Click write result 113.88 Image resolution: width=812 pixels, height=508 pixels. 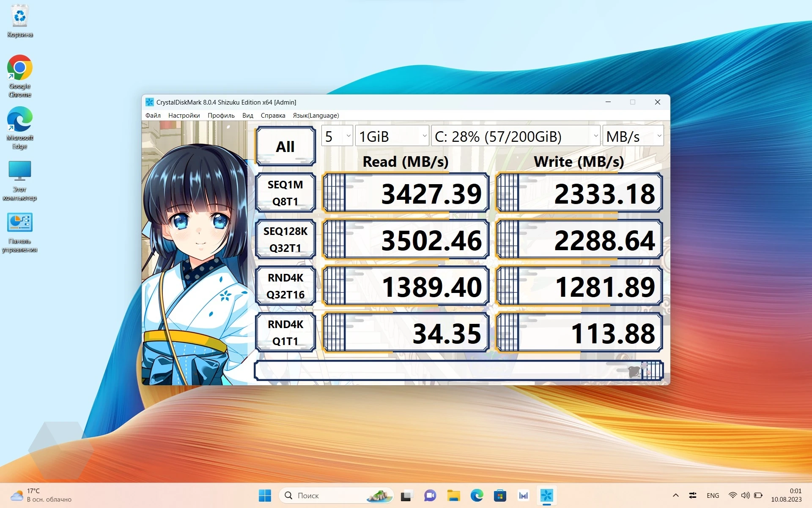tap(579, 333)
